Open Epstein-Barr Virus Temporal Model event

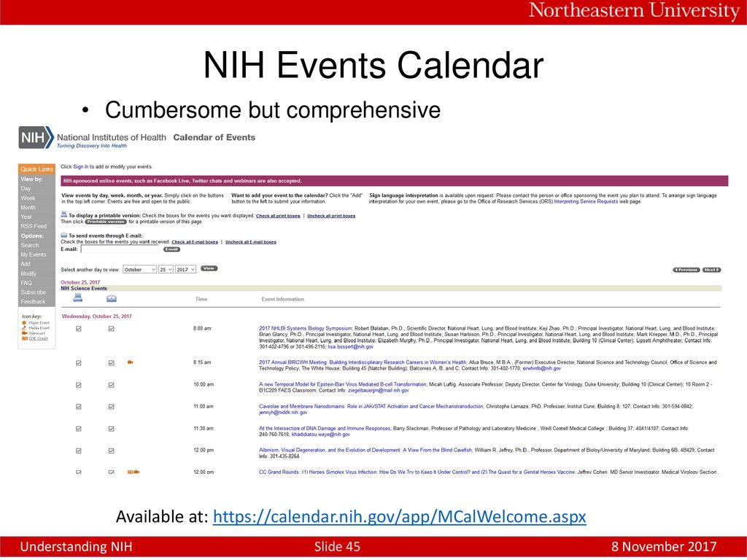(343, 384)
